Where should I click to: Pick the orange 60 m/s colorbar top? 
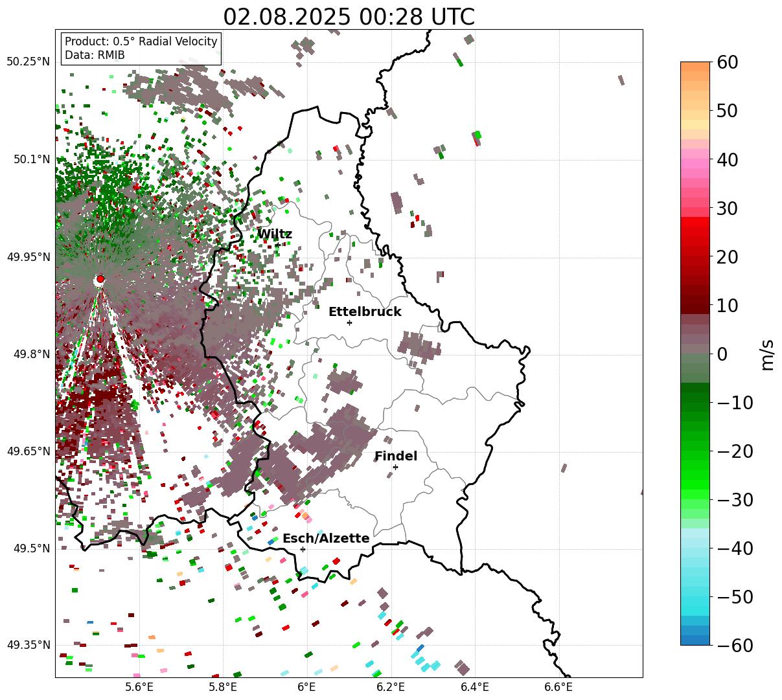click(x=695, y=66)
